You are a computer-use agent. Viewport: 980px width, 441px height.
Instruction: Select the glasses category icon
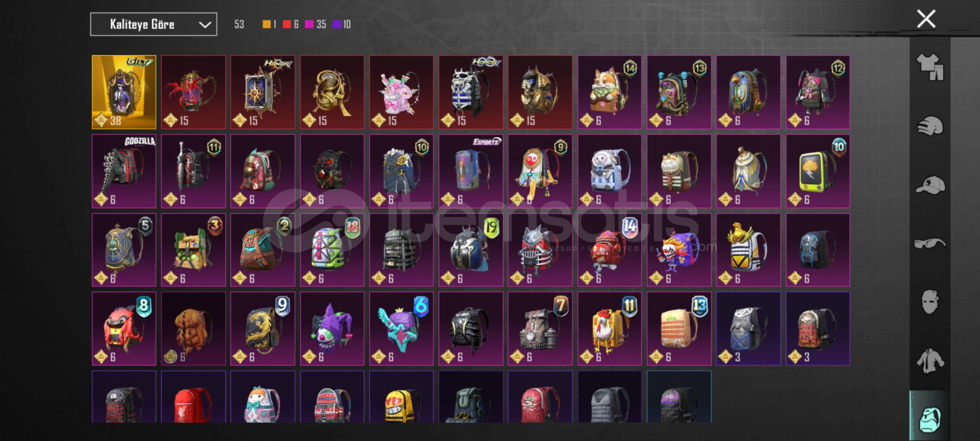coord(929,243)
